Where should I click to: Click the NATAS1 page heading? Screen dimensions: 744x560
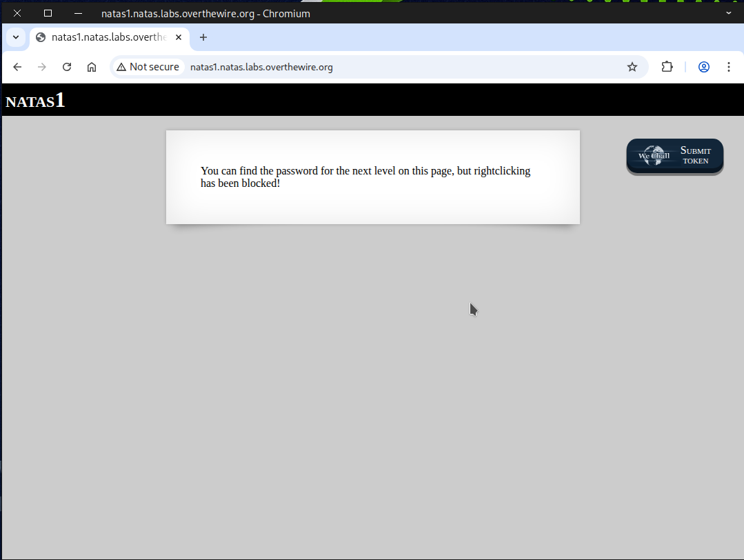tap(35, 101)
